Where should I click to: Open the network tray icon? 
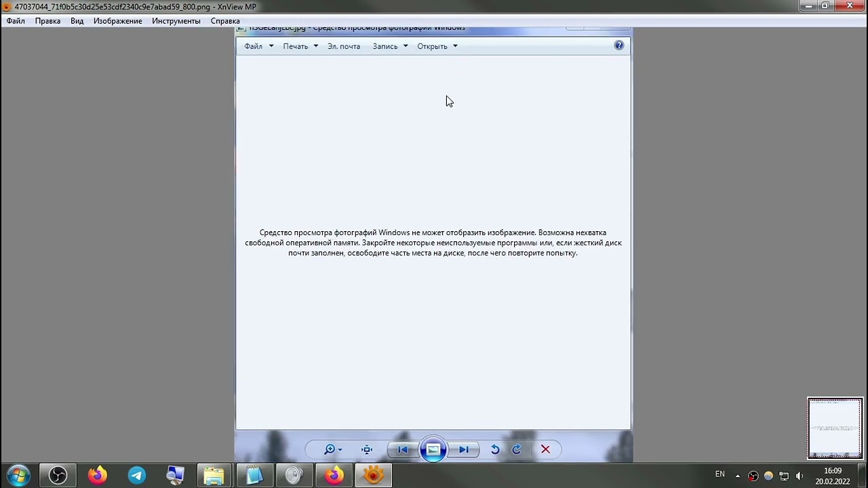pyautogui.click(x=784, y=476)
